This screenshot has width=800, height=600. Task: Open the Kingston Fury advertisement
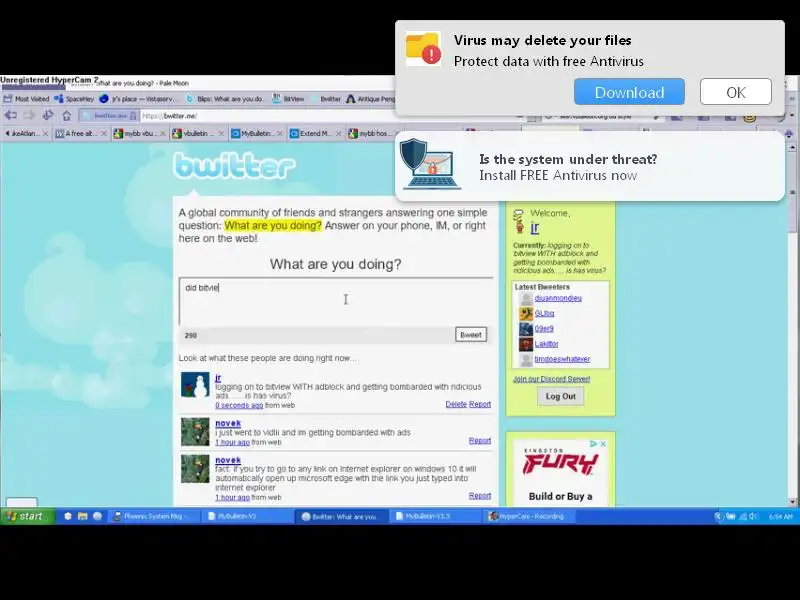click(560, 472)
